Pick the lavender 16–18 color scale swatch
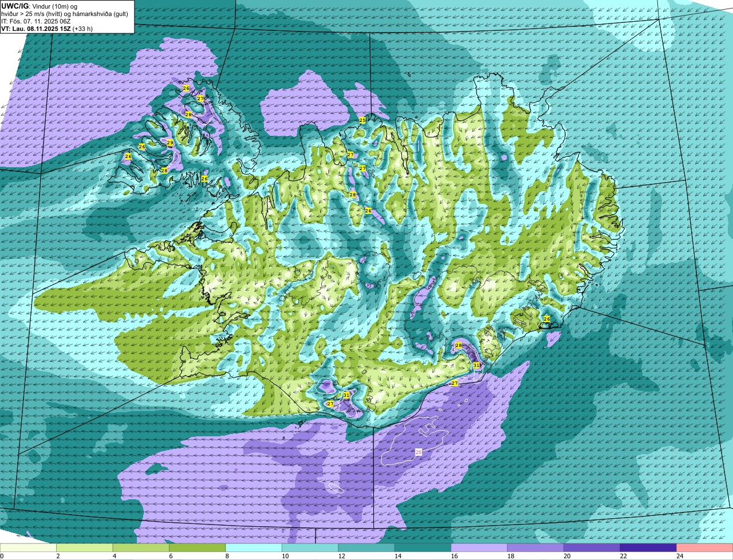 [x=479, y=548]
